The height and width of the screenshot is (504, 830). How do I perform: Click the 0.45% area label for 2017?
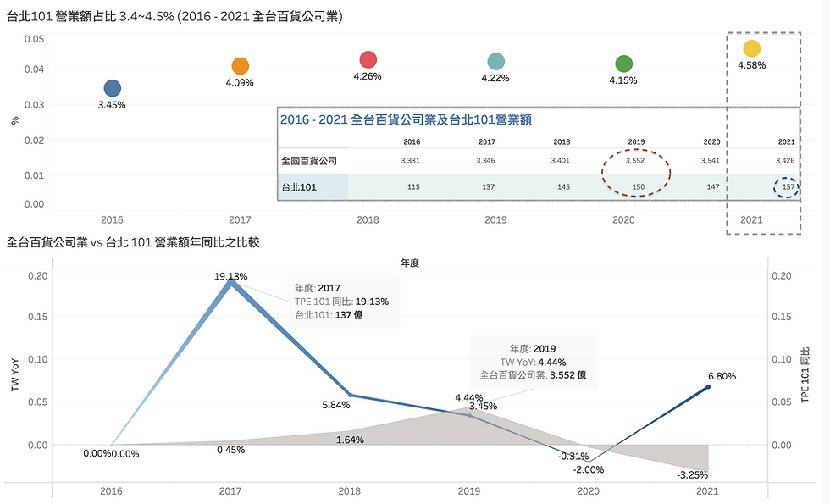coord(230,450)
